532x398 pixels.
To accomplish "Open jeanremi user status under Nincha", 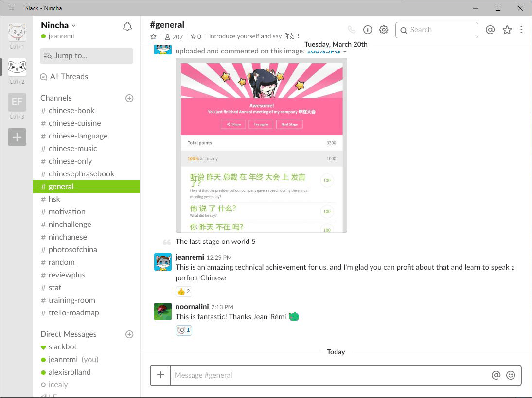I will coord(57,36).
